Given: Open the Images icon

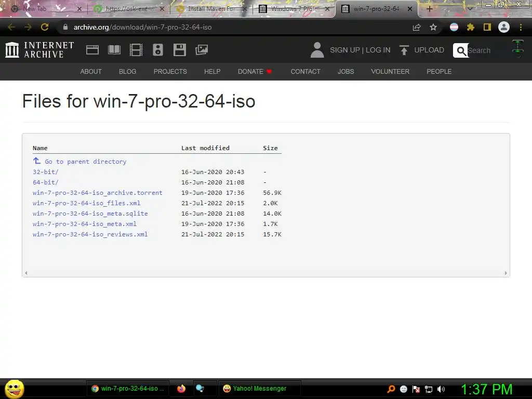Looking at the screenshot, I should 202,50.
